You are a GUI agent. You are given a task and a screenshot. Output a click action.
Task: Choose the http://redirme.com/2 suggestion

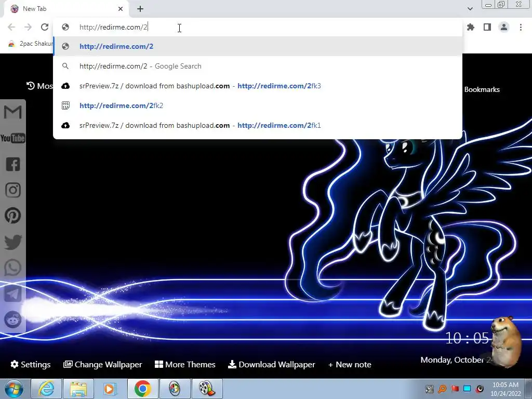coord(258,46)
